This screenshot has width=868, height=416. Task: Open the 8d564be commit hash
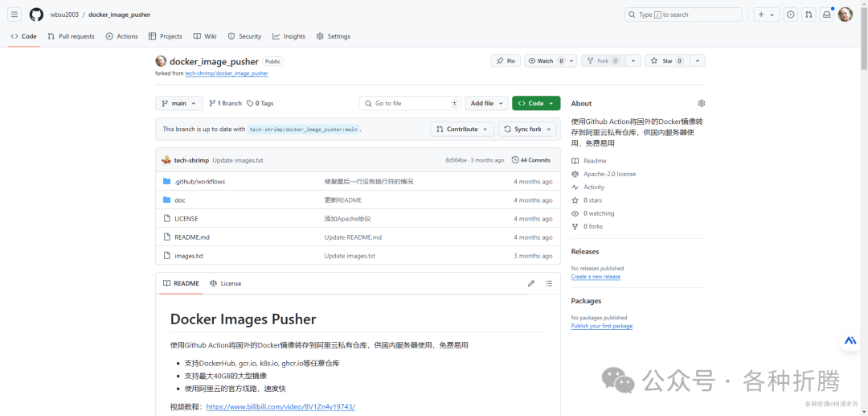tap(457, 161)
